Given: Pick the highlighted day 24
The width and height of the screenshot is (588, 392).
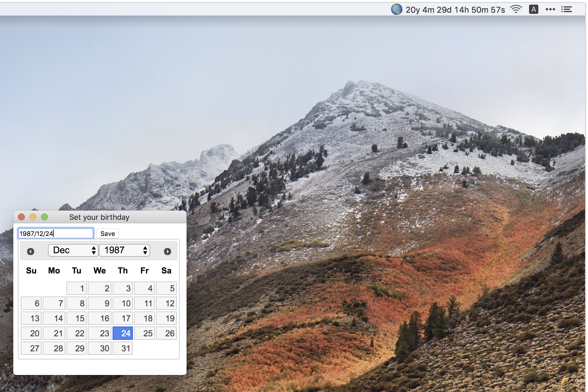Looking at the screenshot, I should (123, 333).
